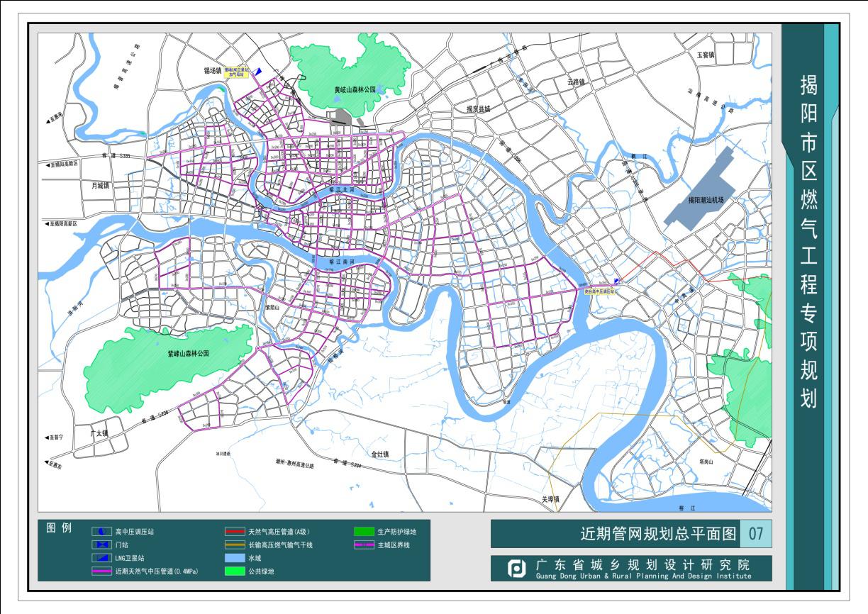
Task: Click the 近期管网规划总平面图 title bar
Action: [615, 534]
